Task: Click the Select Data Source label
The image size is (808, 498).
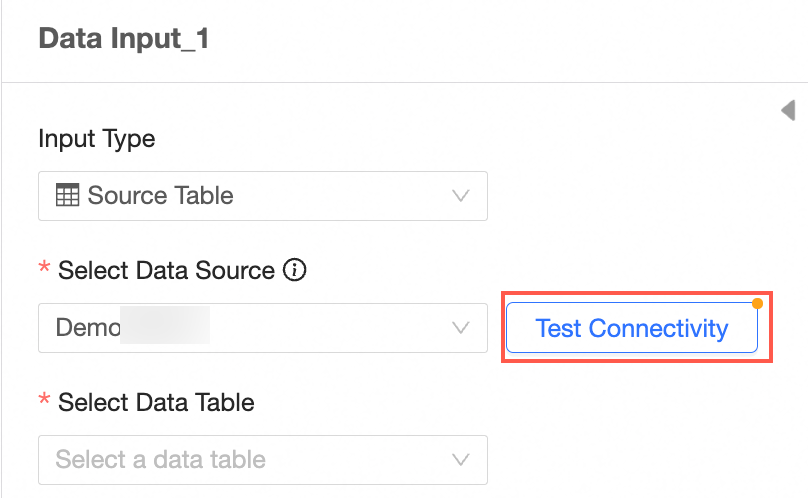Action: 166,270
